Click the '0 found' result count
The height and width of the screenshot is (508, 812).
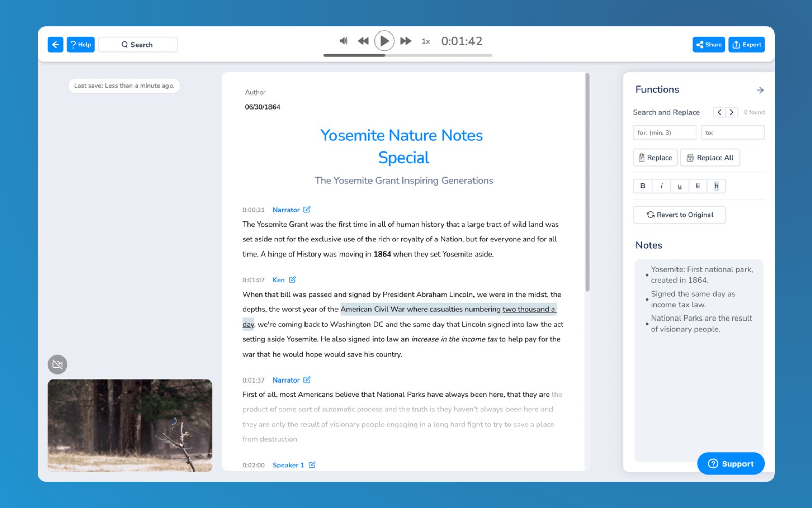[x=754, y=112]
